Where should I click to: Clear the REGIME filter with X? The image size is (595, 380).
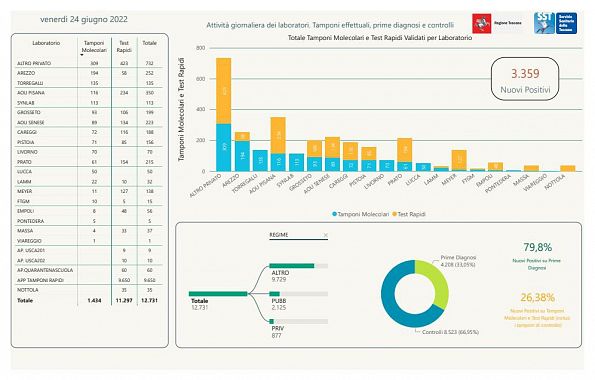326,235
